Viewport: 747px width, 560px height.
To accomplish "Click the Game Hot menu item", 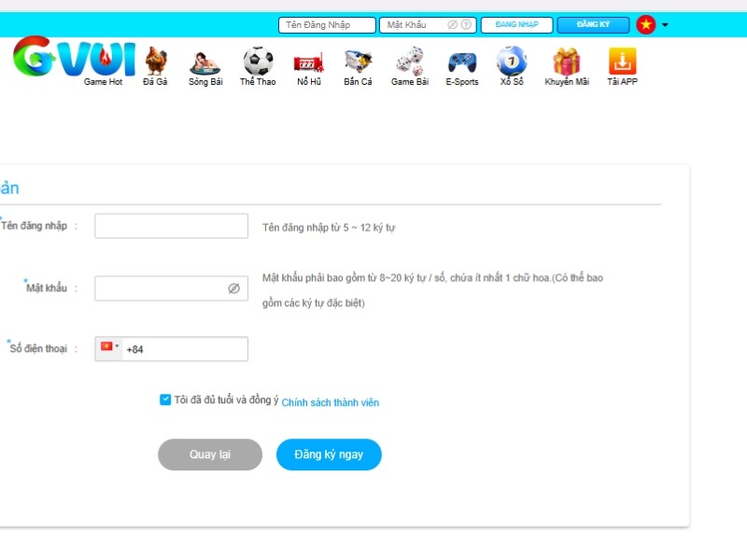I will click(x=103, y=82).
